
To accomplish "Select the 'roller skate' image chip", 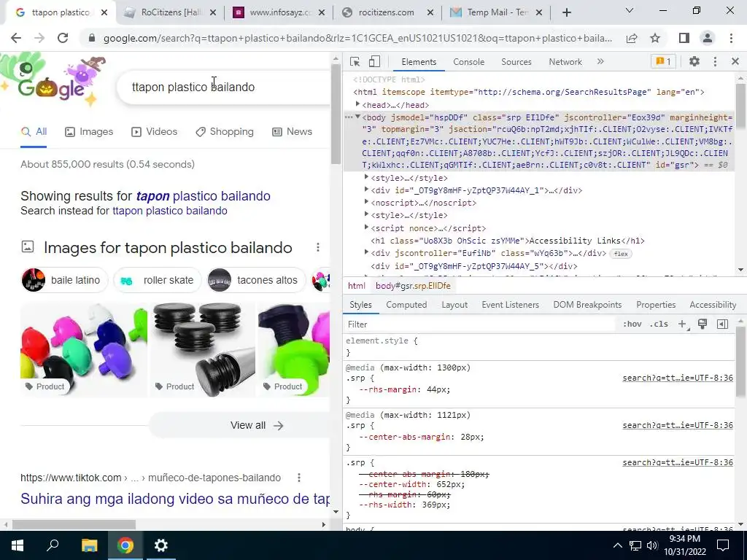I will pyautogui.click(x=158, y=280).
